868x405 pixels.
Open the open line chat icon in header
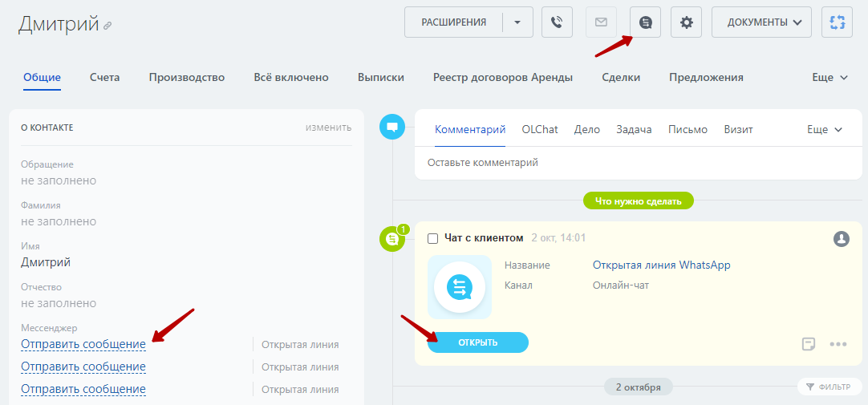(645, 22)
